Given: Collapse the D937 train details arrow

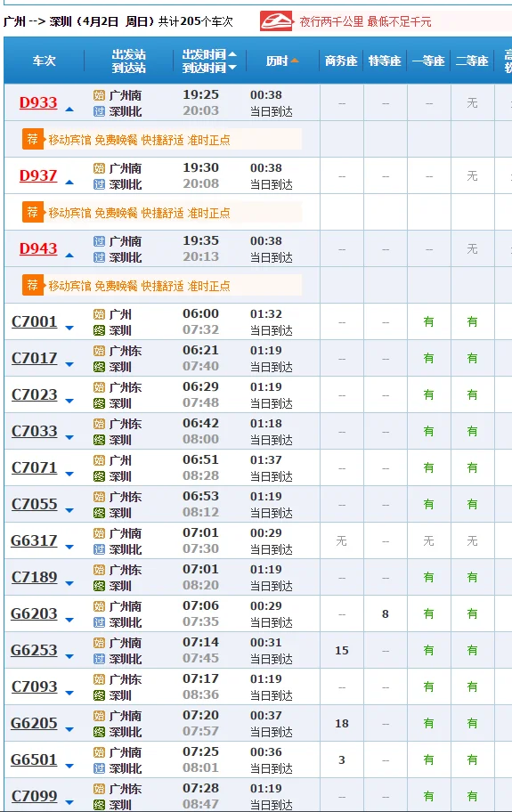Looking at the screenshot, I should coord(69,183).
